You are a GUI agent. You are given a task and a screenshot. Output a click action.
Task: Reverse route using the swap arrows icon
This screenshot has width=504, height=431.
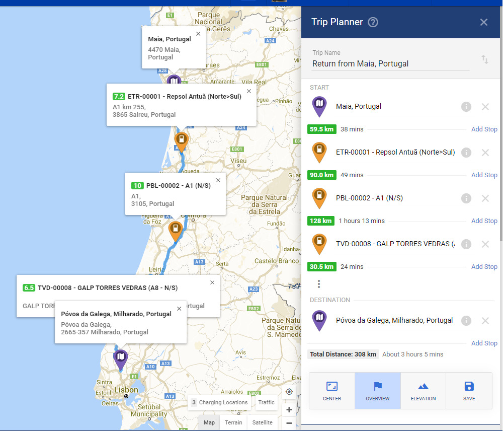point(485,59)
